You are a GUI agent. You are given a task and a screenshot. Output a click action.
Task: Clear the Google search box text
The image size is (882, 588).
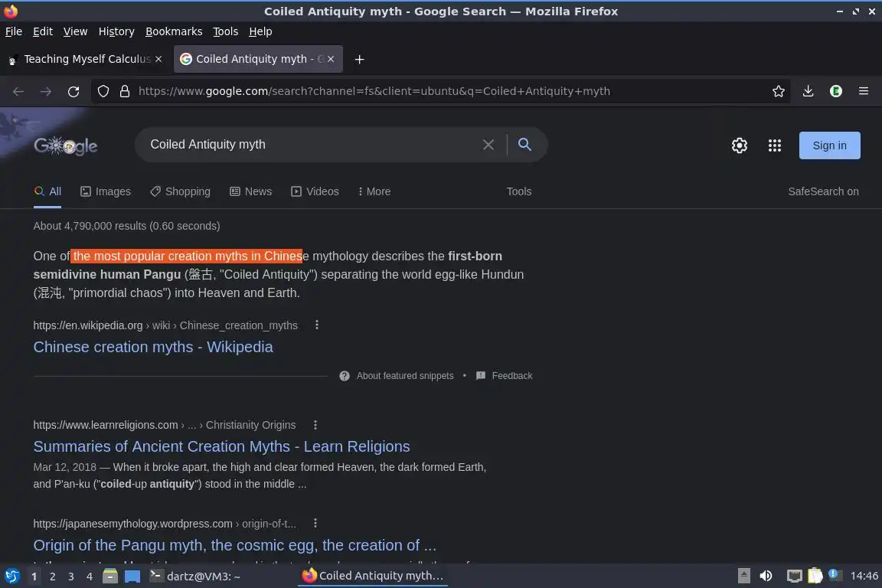(488, 145)
